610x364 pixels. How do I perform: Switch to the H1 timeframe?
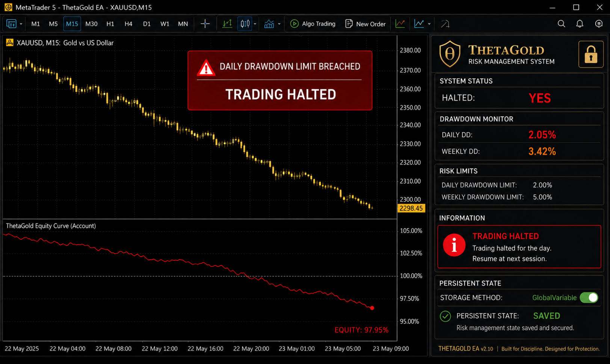[110, 24]
